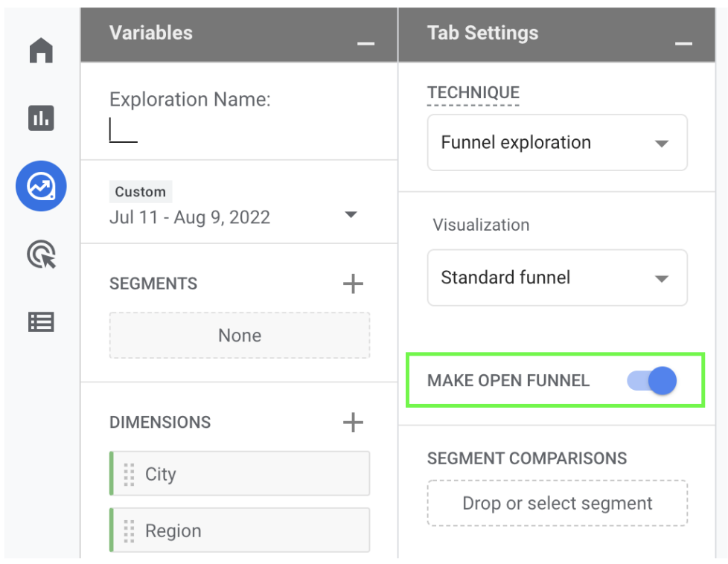The width and height of the screenshot is (728, 564).
Task: Click the TECHNIQUE heading
Action: (x=473, y=92)
